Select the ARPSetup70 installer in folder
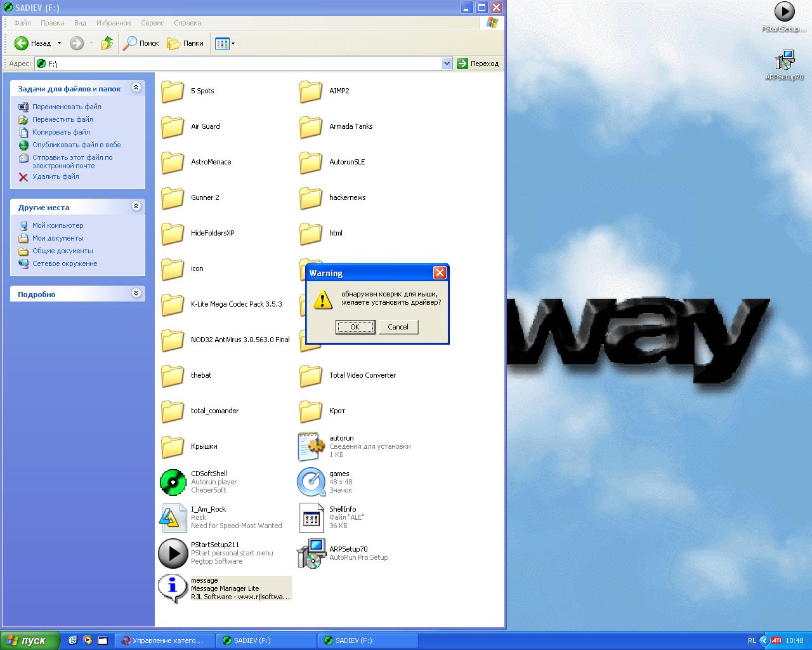 [x=311, y=554]
